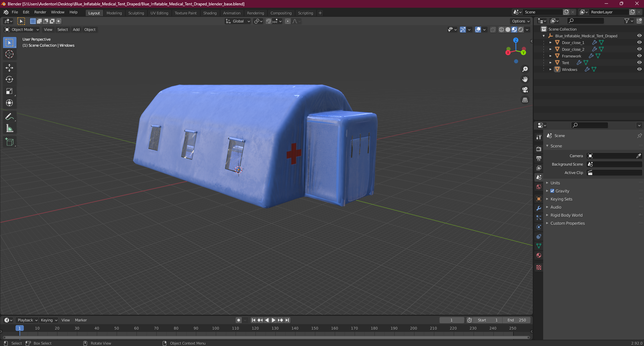
Task: Hide the Windows object
Action: click(639, 70)
